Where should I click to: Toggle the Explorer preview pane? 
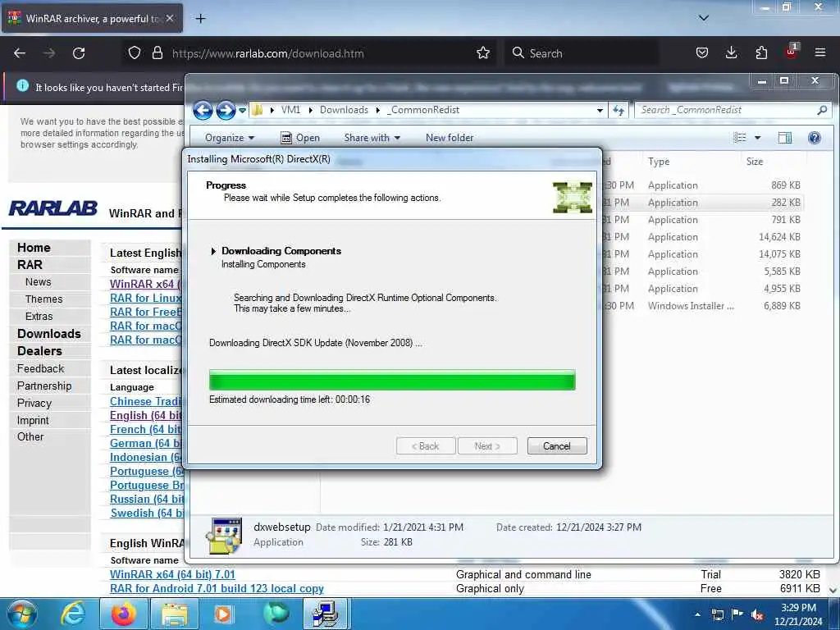[785, 138]
